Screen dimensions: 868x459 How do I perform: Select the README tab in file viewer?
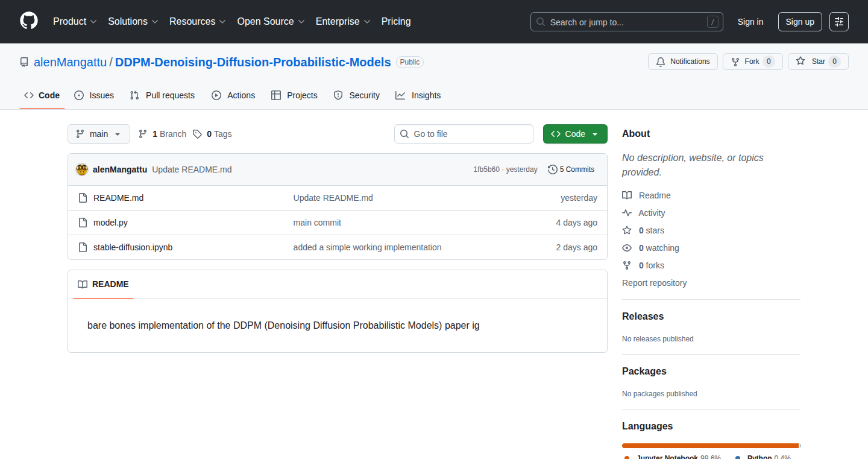click(x=103, y=284)
